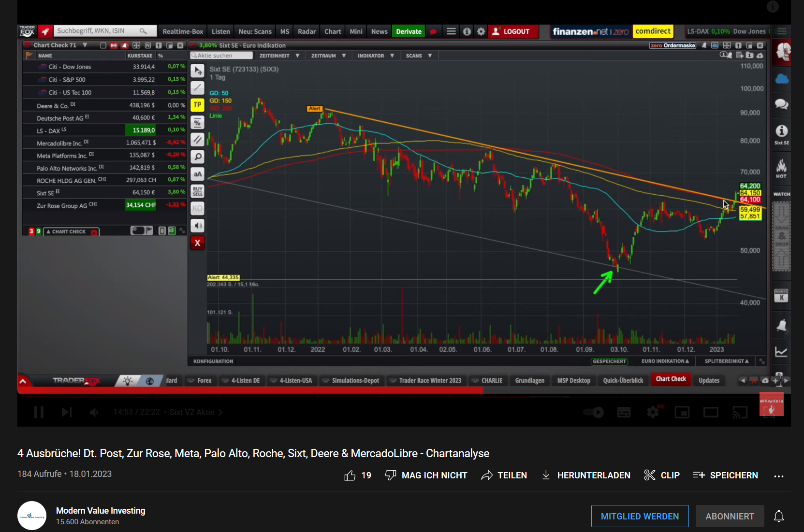
Task: Expand the TraderFox bottom bar red arrow
Action: point(23,381)
